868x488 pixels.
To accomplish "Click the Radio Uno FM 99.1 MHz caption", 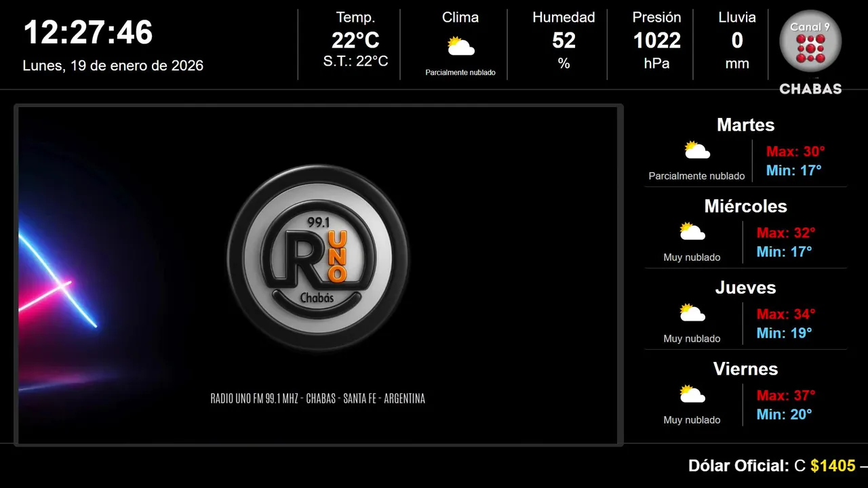I will pos(318,399).
